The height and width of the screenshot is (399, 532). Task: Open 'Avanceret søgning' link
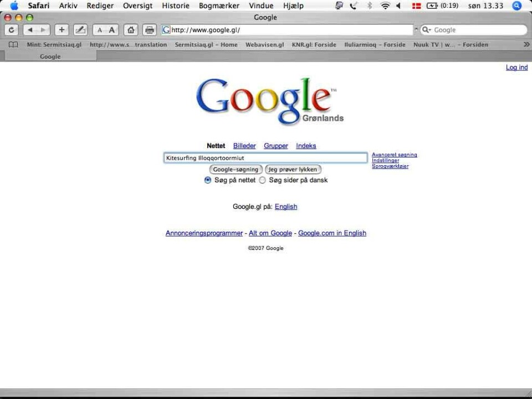394,155
